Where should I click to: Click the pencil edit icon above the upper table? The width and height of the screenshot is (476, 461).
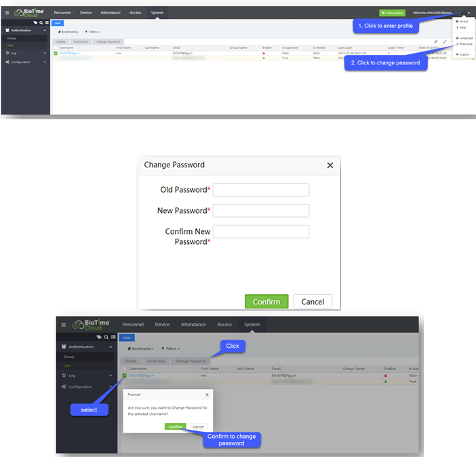point(436,41)
